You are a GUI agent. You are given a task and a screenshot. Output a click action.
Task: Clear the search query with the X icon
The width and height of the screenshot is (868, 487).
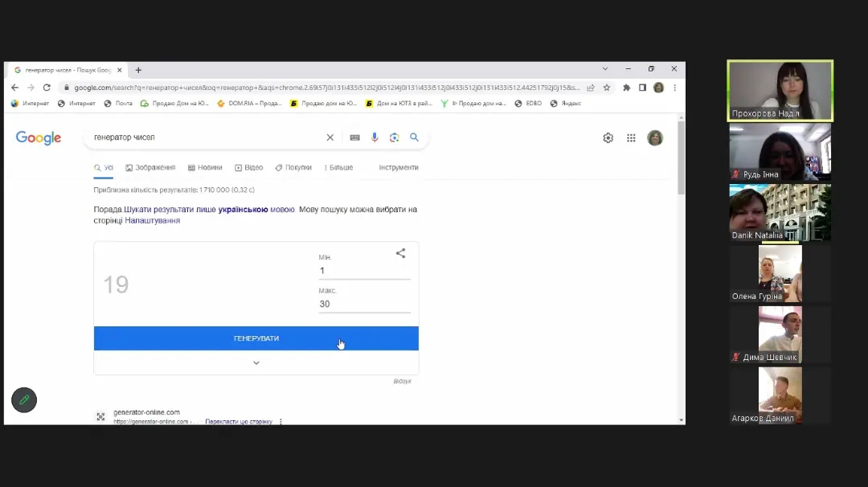point(330,137)
